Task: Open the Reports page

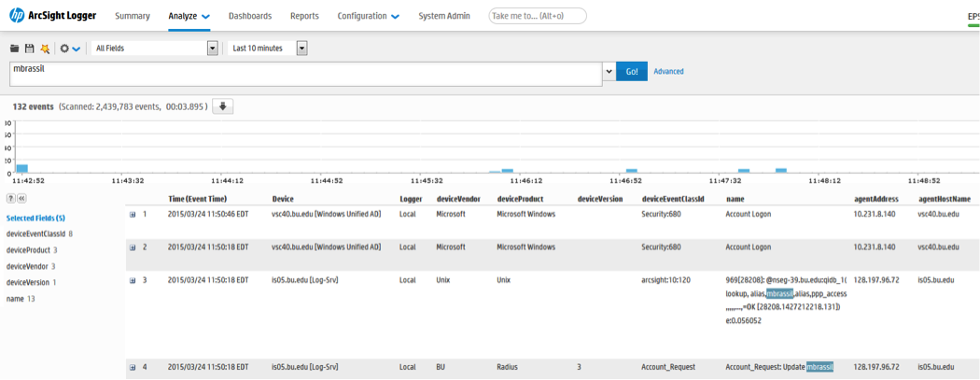Action: tap(304, 16)
